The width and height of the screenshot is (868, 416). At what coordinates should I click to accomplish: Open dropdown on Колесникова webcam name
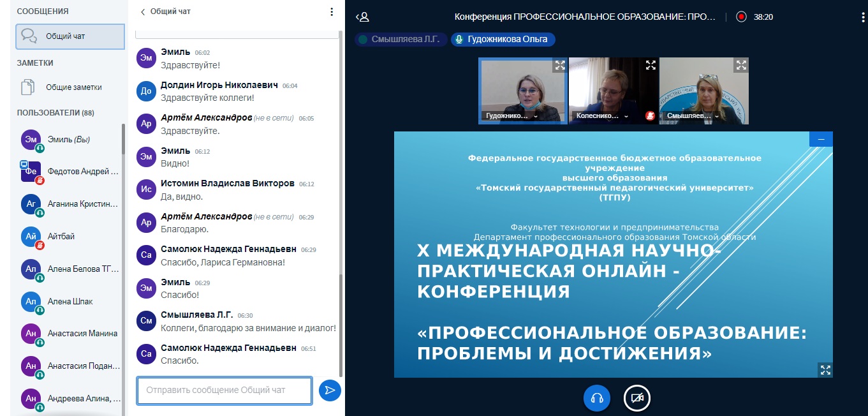(626, 117)
